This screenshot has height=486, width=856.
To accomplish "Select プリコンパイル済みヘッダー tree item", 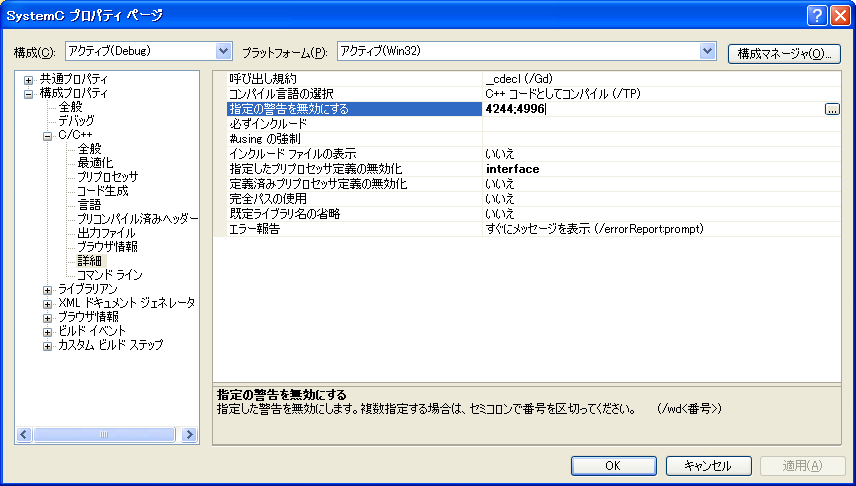I will [137, 219].
